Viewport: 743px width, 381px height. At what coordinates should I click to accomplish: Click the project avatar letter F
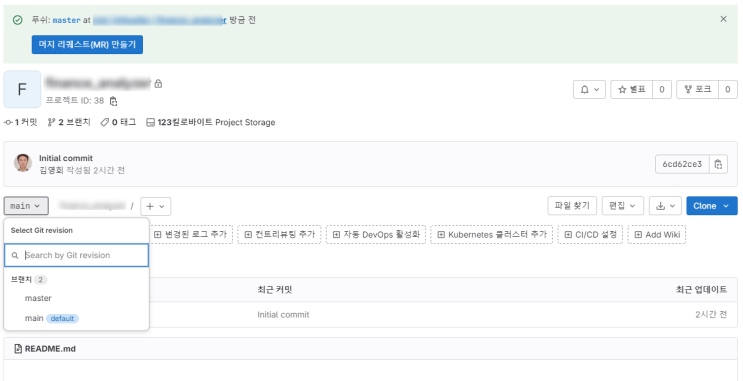pyautogui.click(x=22, y=89)
